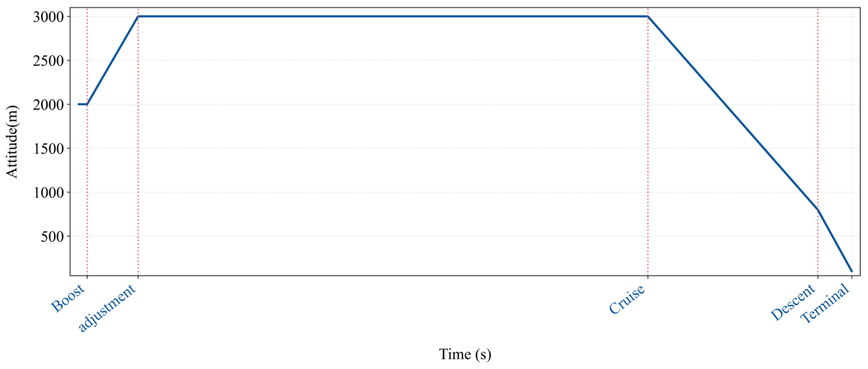Image resolution: width=868 pixels, height=369 pixels.
Task: Select the 1000 y-axis tick label
Action: [x=48, y=193]
